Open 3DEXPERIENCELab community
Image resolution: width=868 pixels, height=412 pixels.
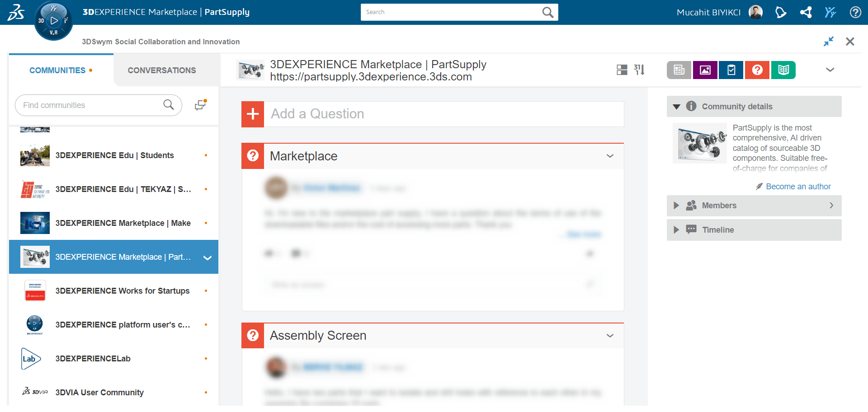113,359
